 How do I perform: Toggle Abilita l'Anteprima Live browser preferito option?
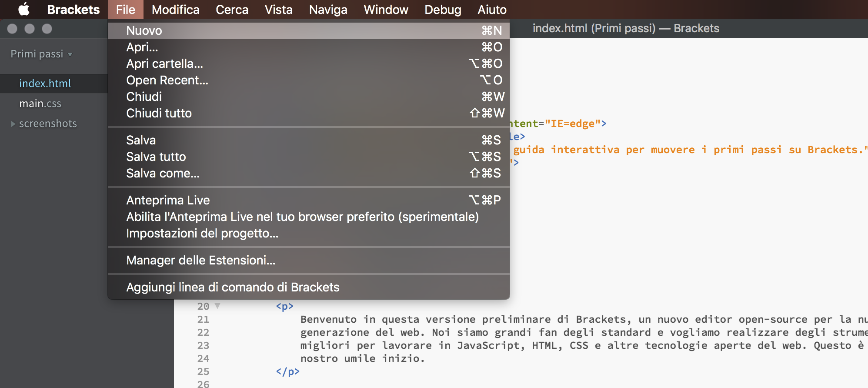(302, 217)
